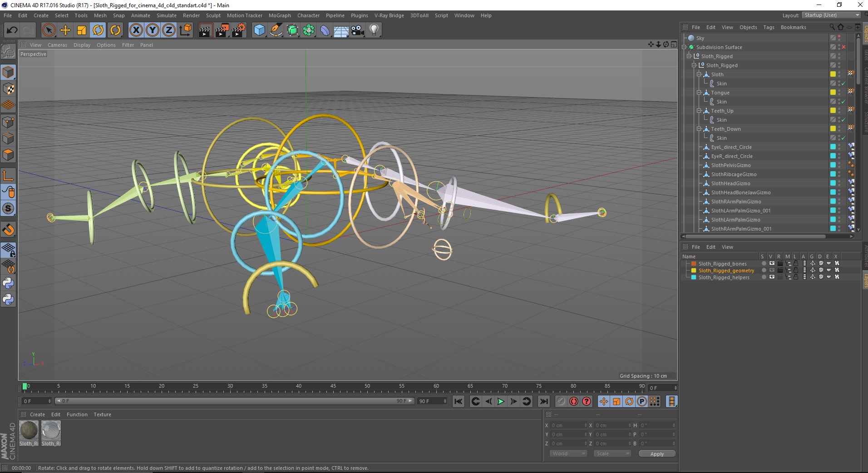The height and width of the screenshot is (473, 868).
Task: Open the V-Ray Bridge menu
Action: click(389, 15)
